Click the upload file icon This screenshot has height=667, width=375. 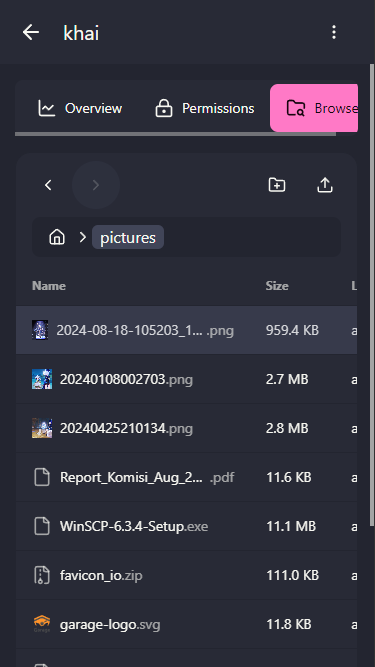pyautogui.click(x=325, y=185)
